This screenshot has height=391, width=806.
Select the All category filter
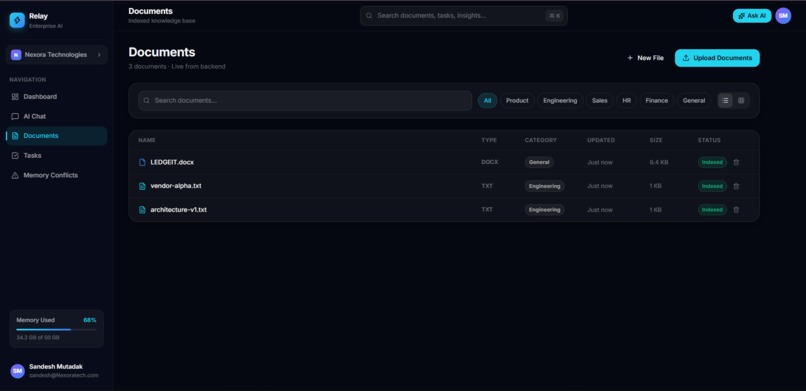pos(487,101)
